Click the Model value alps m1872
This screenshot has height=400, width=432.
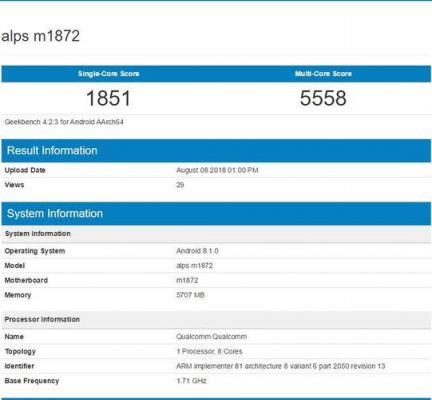click(x=194, y=266)
